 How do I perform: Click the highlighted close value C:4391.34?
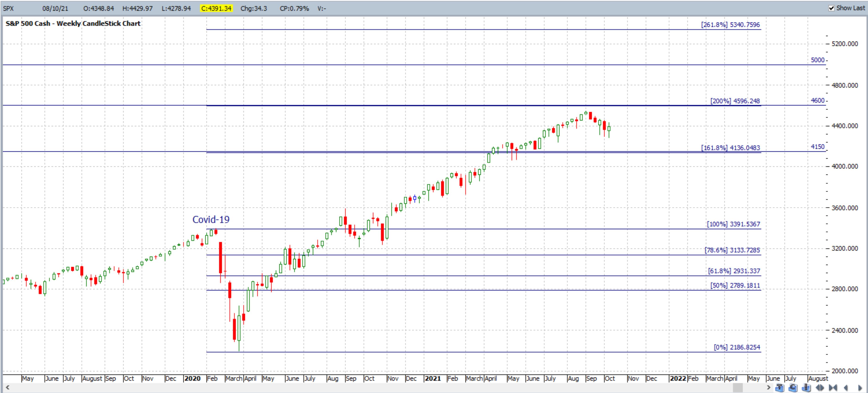click(216, 8)
